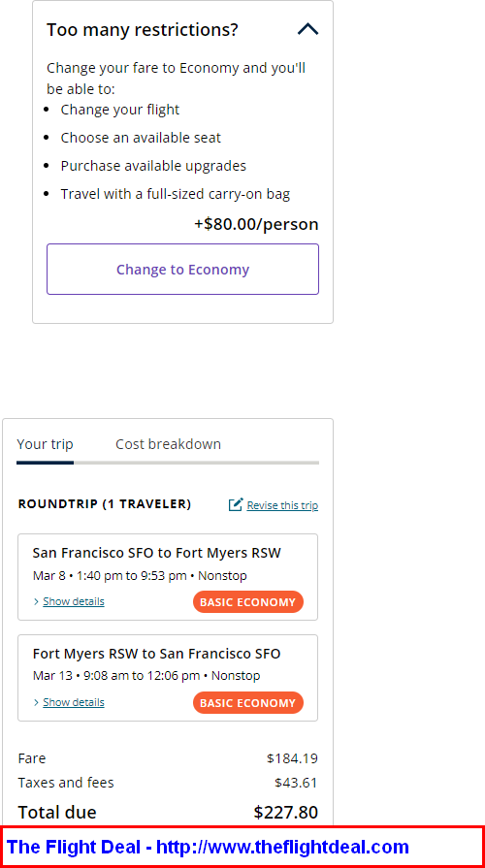485x868 pixels.
Task: Show details for SFO to RSW flight
Action: click(x=74, y=601)
